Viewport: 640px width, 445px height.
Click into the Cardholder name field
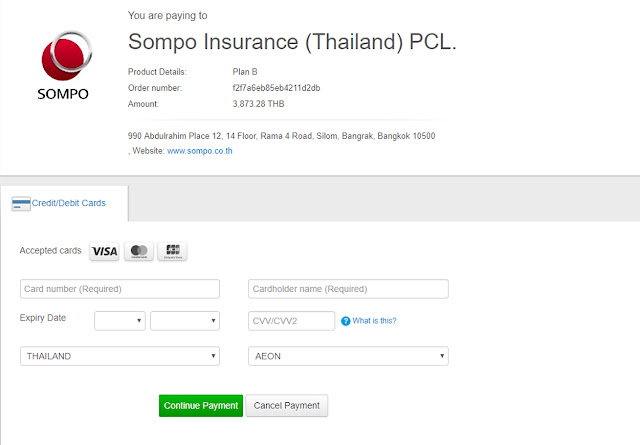348,289
